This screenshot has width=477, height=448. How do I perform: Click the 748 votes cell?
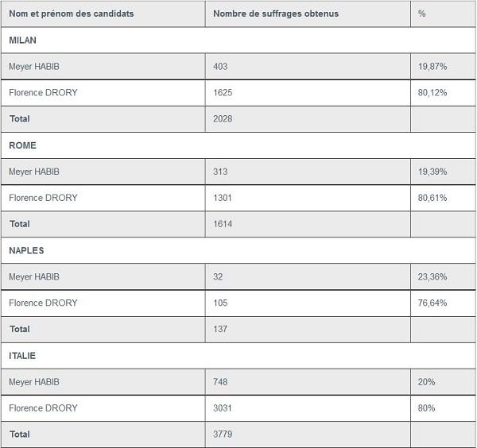click(x=222, y=382)
